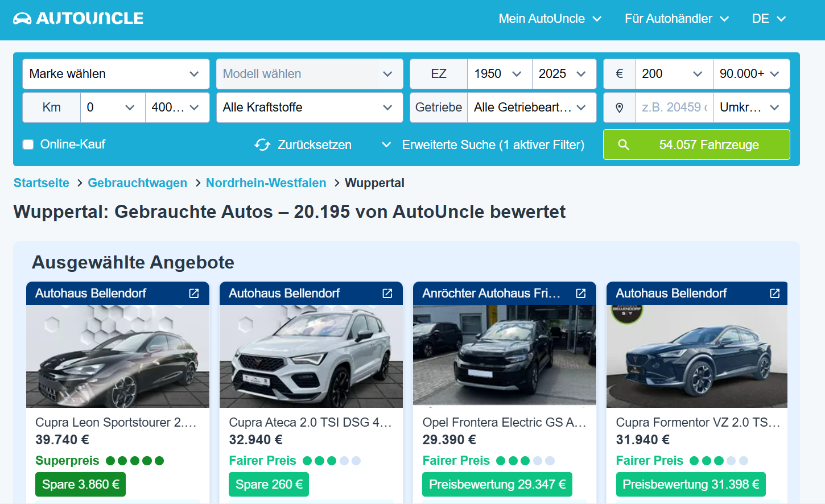Click the 29.390 € price
This screenshot has width=825, height=504.
pyautogui.click(x=449, y=440)
